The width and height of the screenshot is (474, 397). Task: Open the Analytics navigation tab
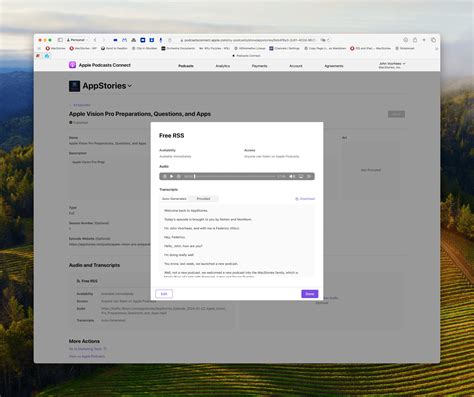[223, 66]
